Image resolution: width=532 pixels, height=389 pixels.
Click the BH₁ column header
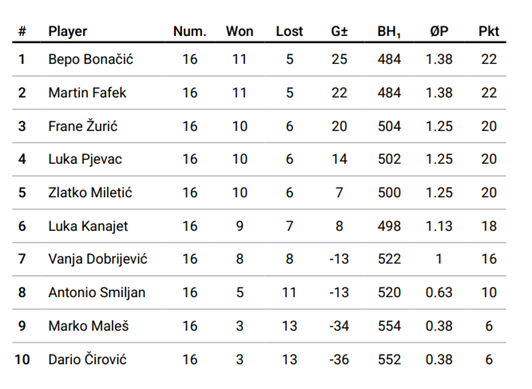(389, 32)
